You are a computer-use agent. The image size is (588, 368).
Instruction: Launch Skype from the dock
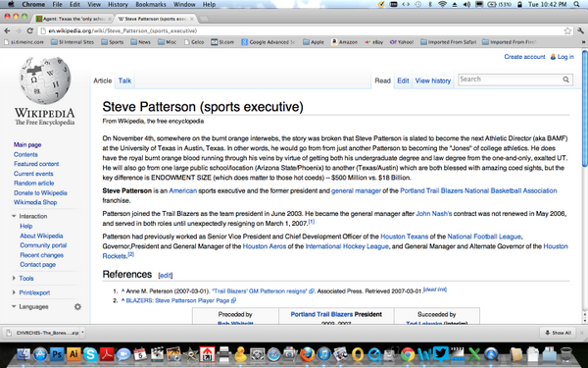pos(90,354)
